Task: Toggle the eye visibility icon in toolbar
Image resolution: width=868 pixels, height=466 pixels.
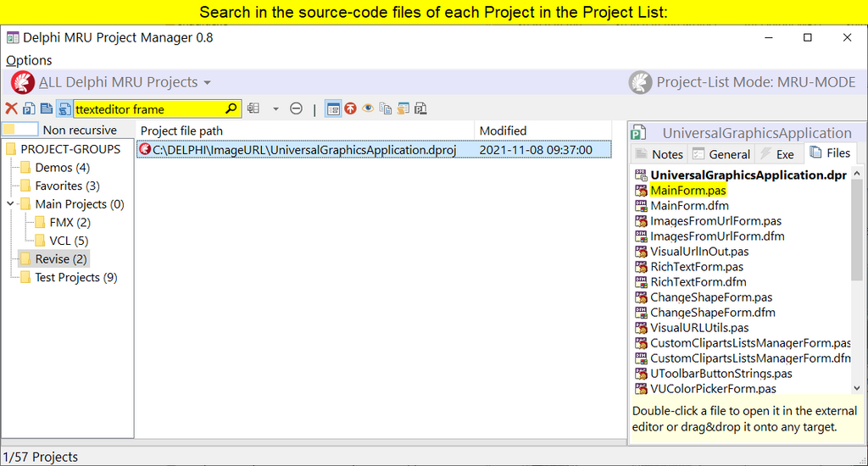Action: pyautogui.click(x=368, y=108)
